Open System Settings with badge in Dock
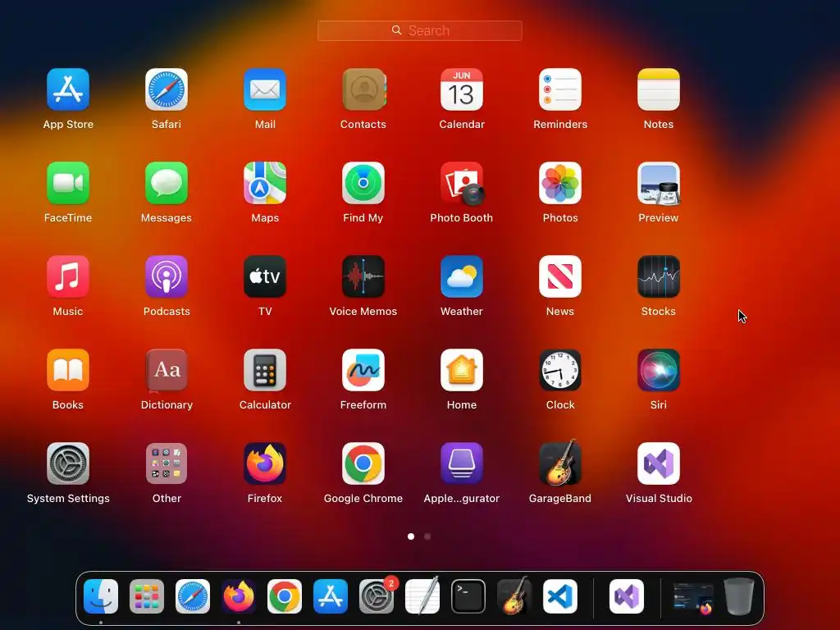This screenshot has width=840, height=630. click(x=377, y=596)
